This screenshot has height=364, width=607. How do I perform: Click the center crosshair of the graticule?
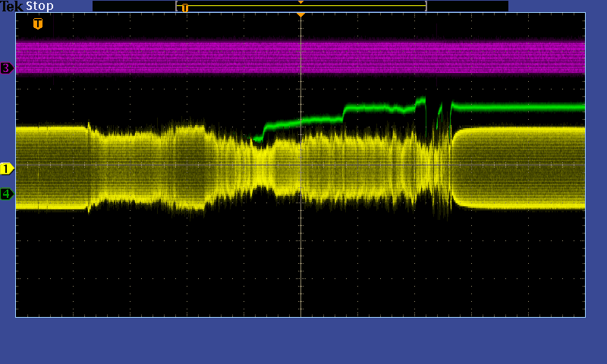point(300,165)
